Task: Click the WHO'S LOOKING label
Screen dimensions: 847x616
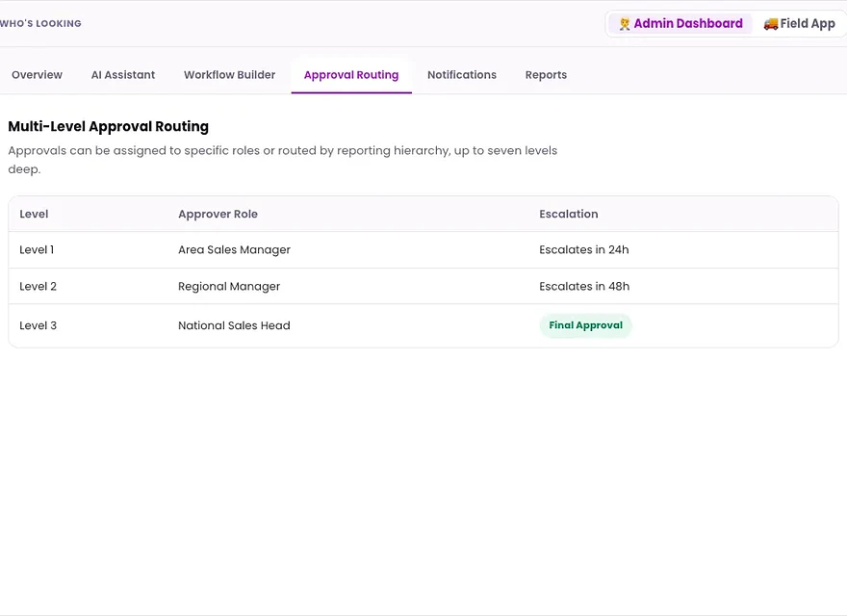Action: 40,24
